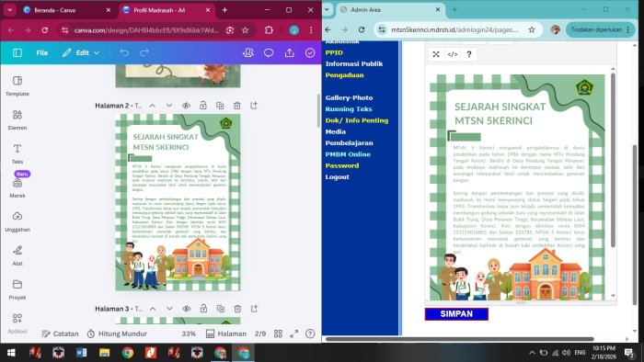
Task: Open the Pengaduan link in admin menu
Action: (345, 75)
